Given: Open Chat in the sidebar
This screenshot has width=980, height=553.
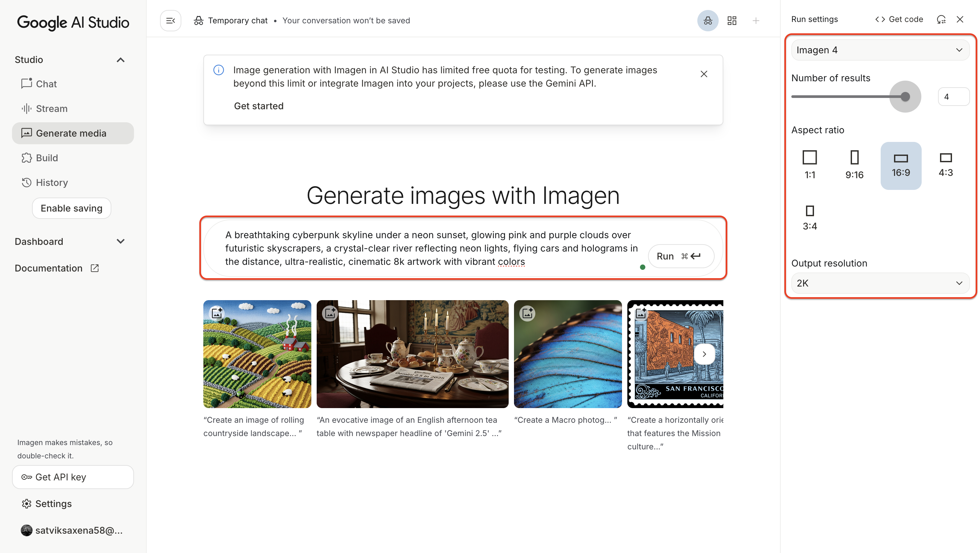Looking at the screenshot, I should [73, 84].
